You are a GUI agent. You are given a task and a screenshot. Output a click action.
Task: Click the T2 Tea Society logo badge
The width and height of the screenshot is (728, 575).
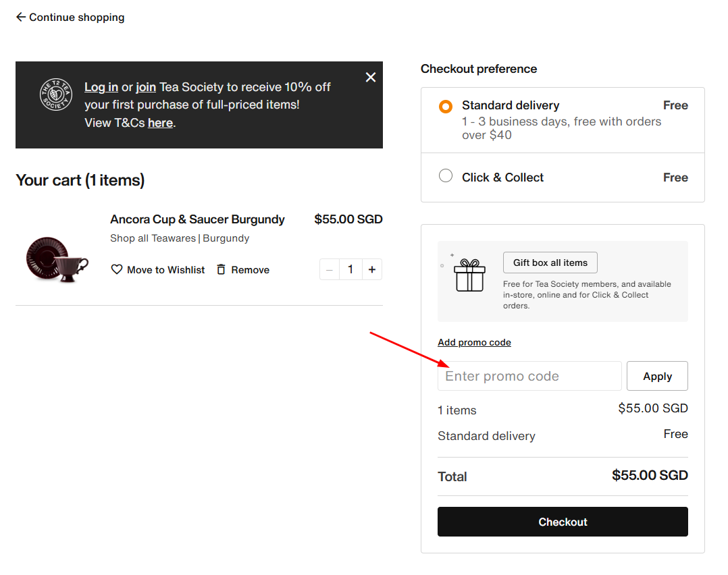[x=55, y=94]
